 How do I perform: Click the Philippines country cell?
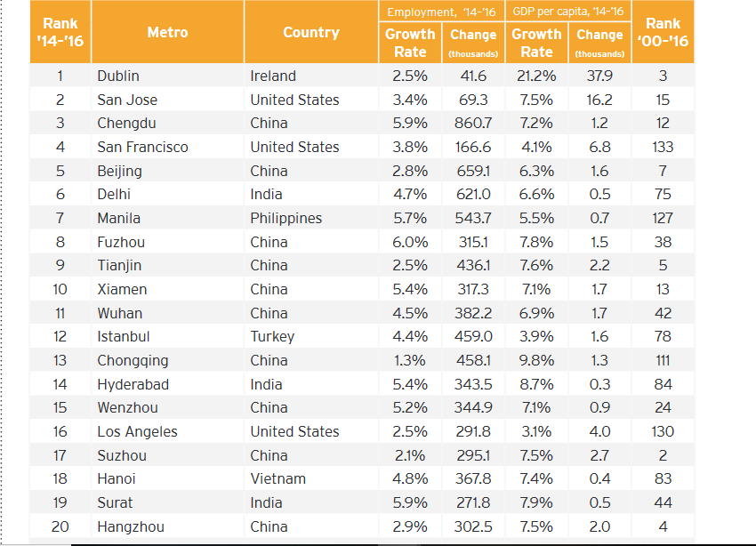click(286, 218)
